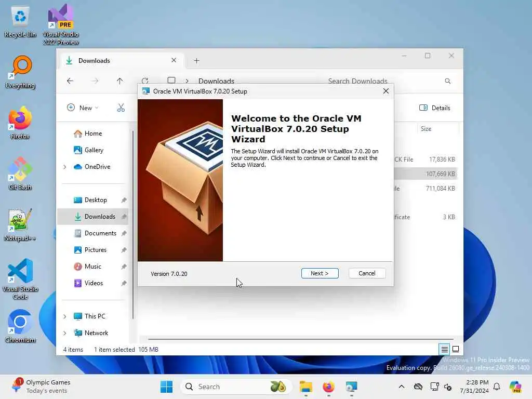Launch Visual Studio Code from desktop

20,279
